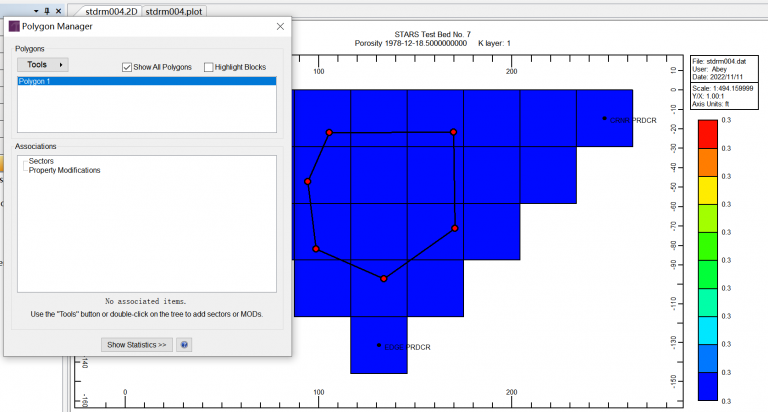Click the EDGE PRDCR well marker
Viewport: 768px width, 412px height.
379,346
